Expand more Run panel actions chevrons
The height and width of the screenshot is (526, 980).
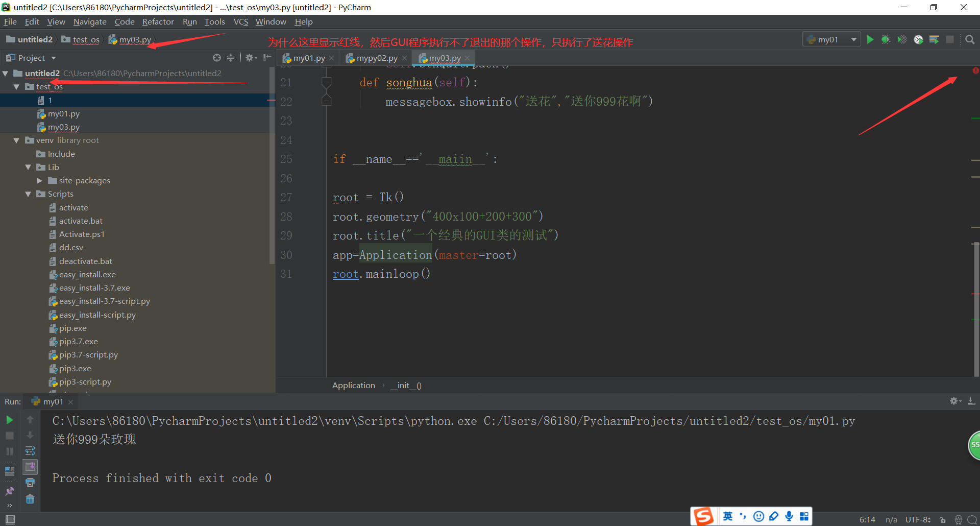point(9,506)
